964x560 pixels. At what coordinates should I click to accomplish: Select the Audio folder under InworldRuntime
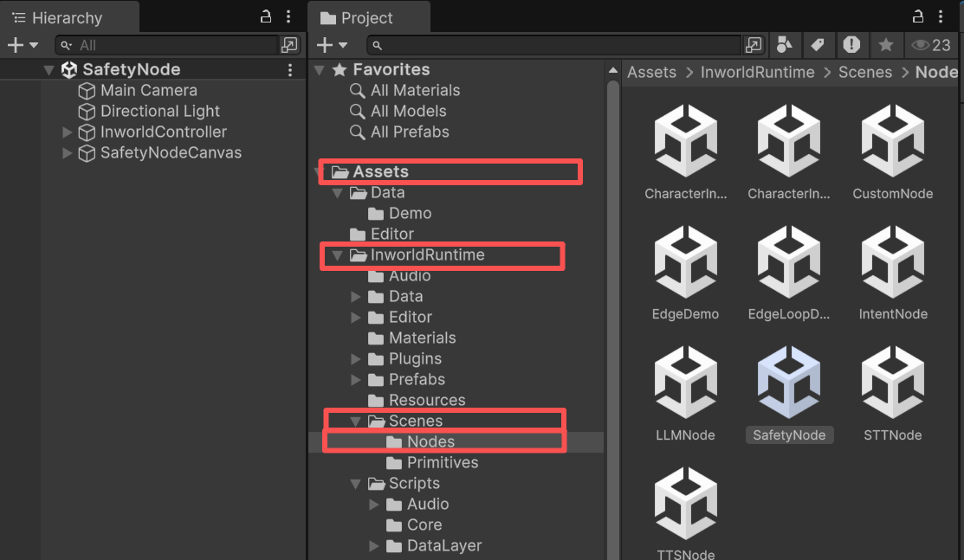click(x=410, y=276)
